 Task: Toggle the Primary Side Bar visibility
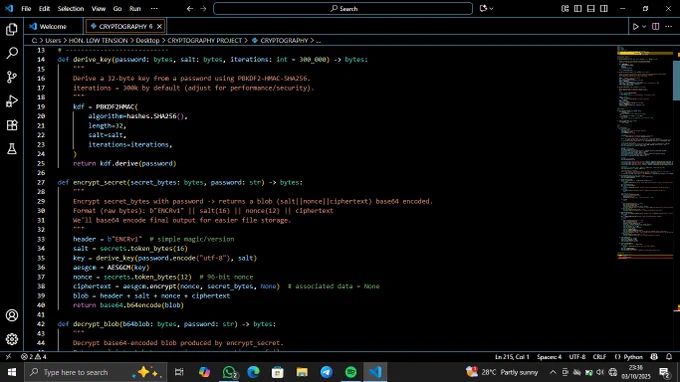578,8
